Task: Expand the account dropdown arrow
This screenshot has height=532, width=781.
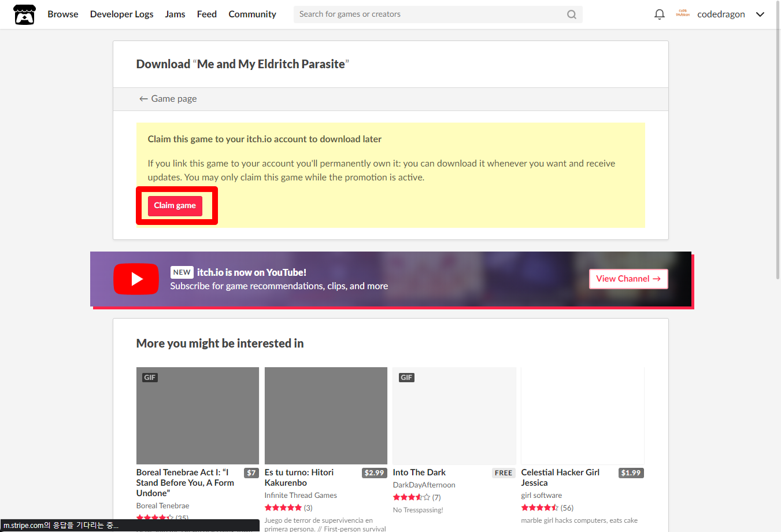Action: click(x=760, y=14)
